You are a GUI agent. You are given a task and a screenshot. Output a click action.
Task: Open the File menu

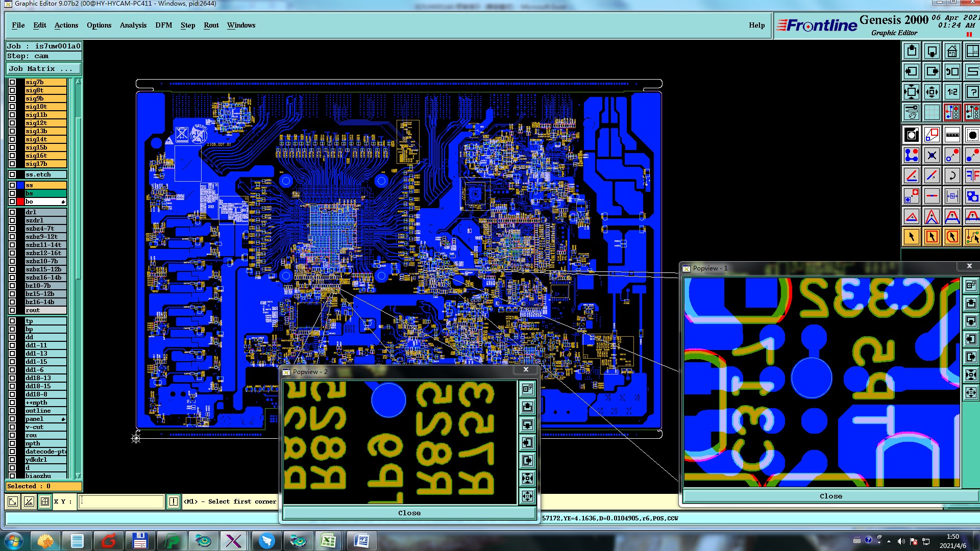coord(18,25)
